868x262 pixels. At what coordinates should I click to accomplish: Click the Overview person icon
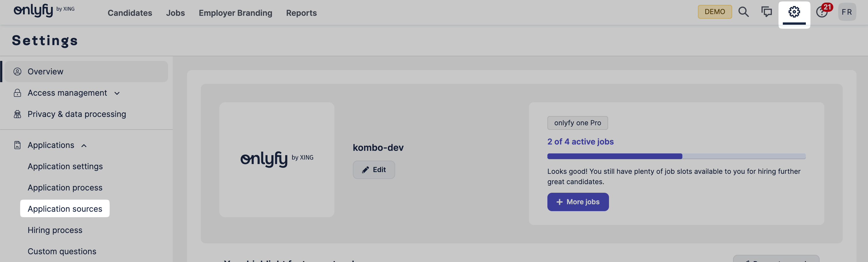pos(17,72)
